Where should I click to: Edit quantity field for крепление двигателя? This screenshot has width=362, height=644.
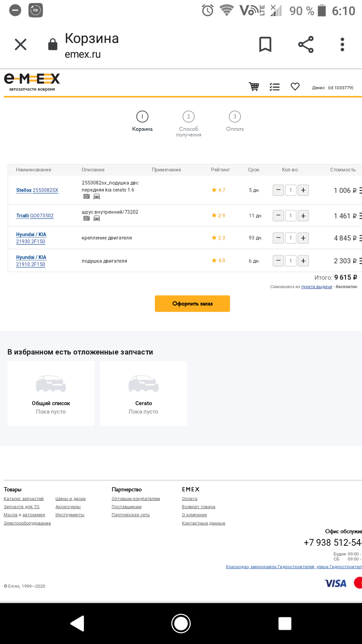(x=291, y=238)
